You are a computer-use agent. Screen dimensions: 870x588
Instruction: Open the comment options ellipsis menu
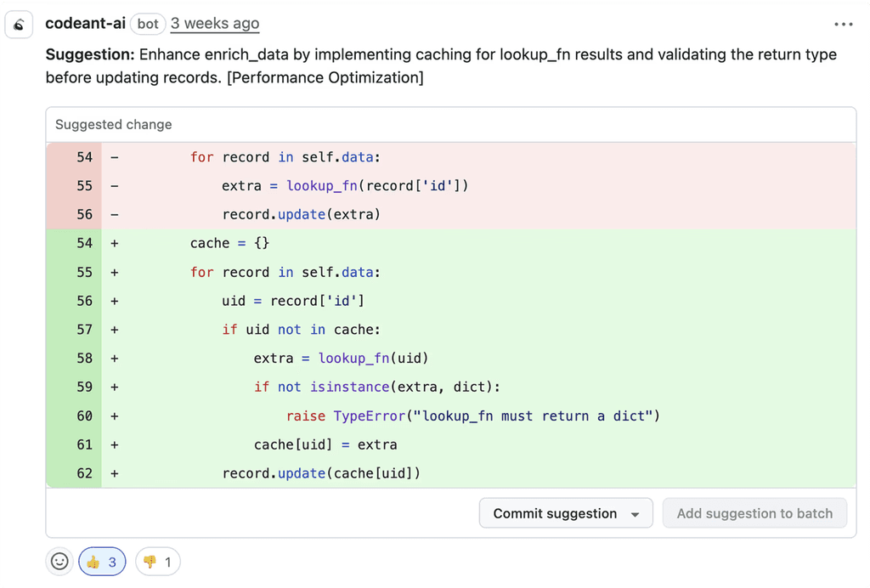[843, 25]
